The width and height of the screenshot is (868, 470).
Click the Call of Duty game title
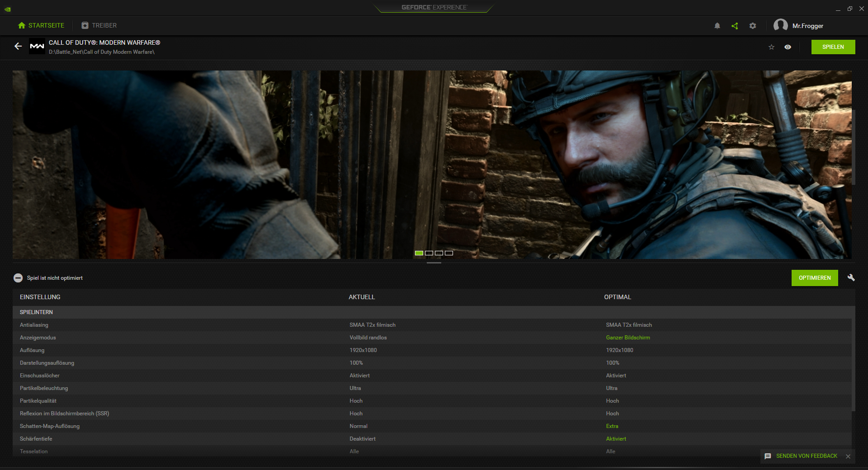coord(104,42)
